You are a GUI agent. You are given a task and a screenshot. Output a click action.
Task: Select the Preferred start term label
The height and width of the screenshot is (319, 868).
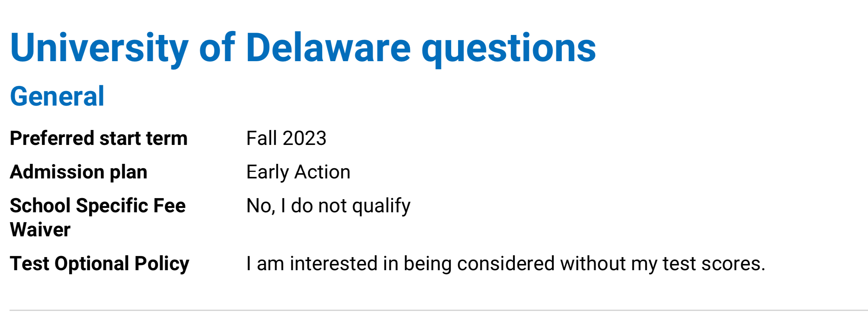[99, 138]
